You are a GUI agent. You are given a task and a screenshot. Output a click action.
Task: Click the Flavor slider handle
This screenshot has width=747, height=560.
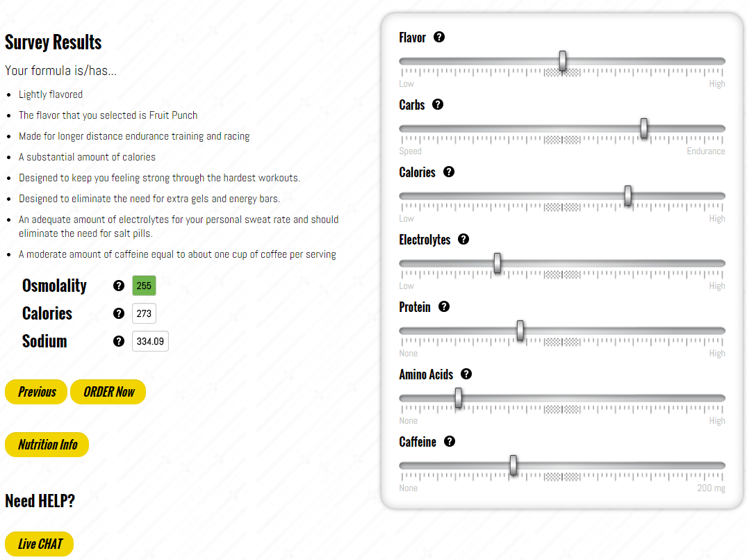[x=563, y=61]
